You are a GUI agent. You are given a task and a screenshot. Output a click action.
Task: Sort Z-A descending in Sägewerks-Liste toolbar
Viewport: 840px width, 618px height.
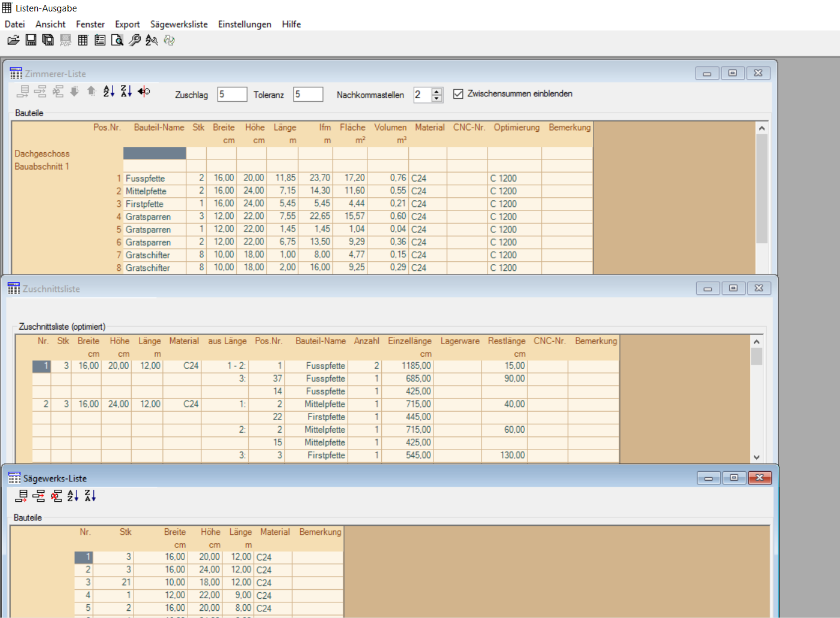coord(90,496)
